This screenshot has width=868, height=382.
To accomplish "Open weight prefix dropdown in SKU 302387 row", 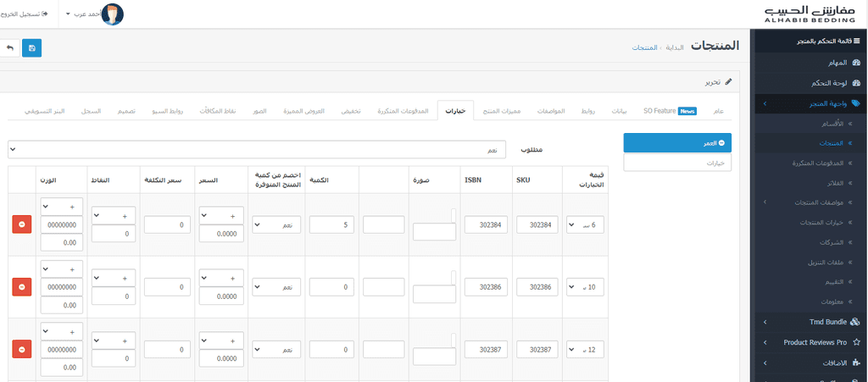I will click(61, 332).
